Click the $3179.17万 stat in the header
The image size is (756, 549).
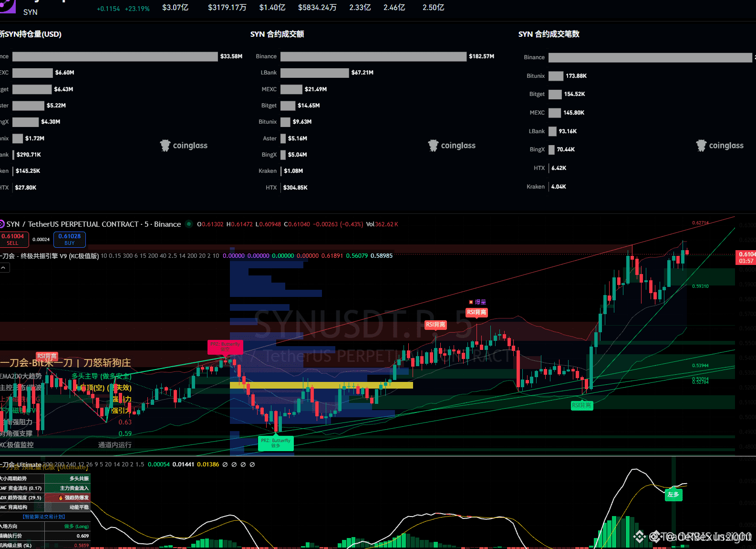(227, 8)
